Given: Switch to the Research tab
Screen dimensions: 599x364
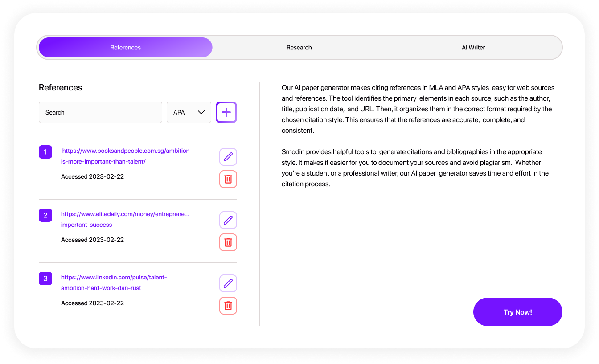Looking at the screenshot, I should point(299,48).
